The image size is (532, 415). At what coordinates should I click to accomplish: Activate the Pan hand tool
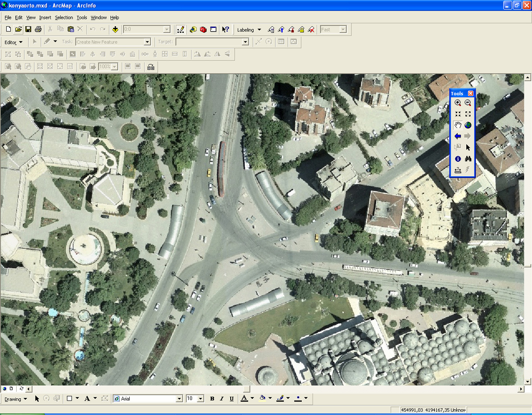coord(458,125)
